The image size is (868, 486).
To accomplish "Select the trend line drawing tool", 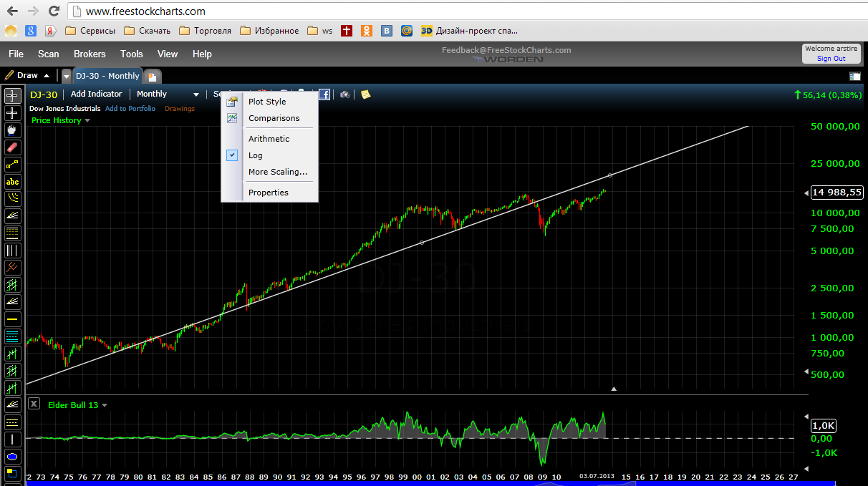I will [12, 165].
